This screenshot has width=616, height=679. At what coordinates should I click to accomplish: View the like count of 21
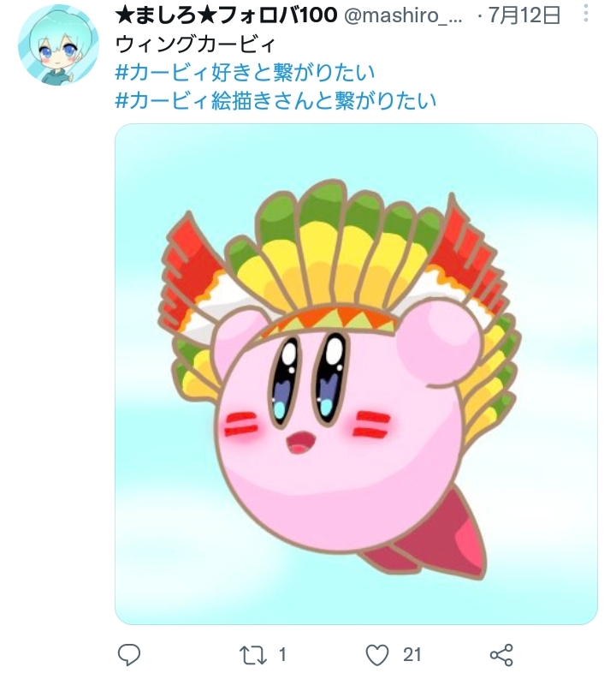click(412, 654)
